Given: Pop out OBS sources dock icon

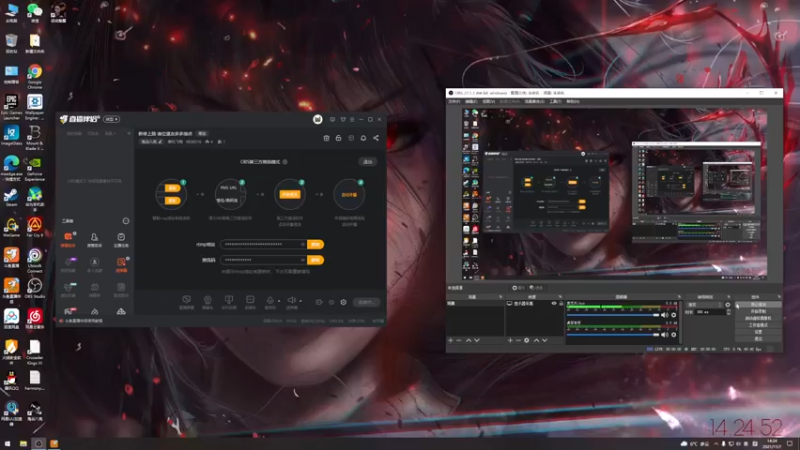Looking at the screenshot, I should [560, 297].
